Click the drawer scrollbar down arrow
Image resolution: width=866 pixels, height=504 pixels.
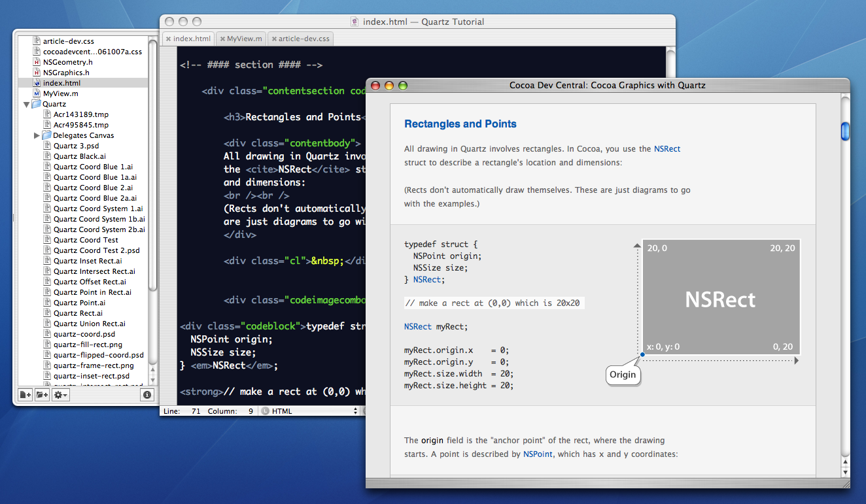(x=152, y=379)
